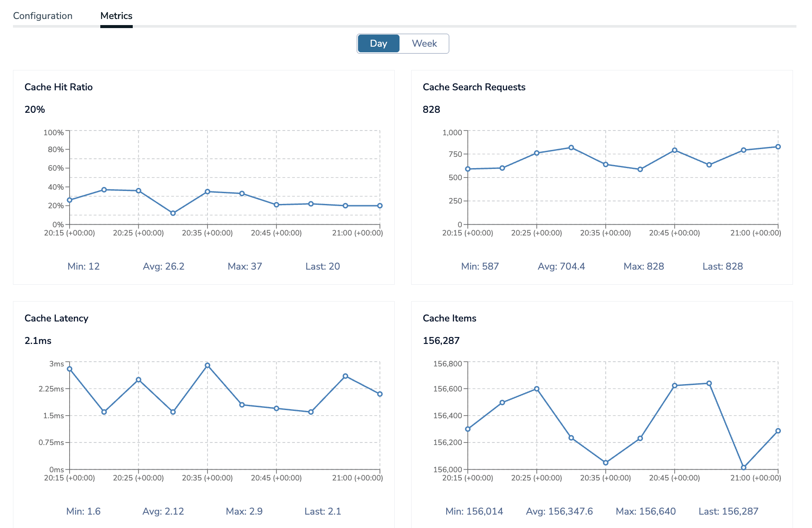812x528 pixels.
Task: Switch metrics range to Day
Action: (x=378, y=44)
